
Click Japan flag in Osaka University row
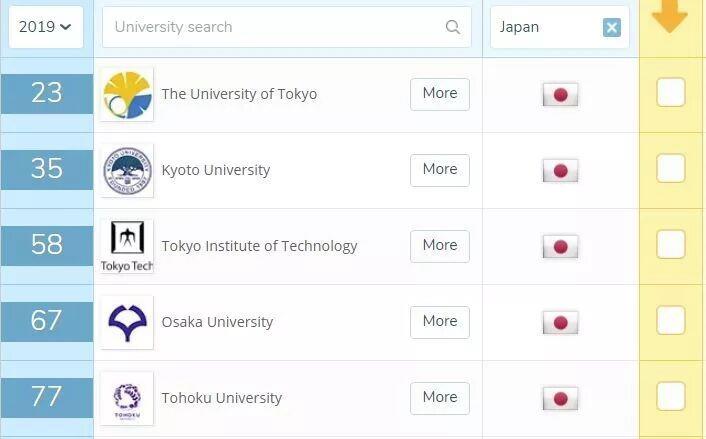click(x=560, y=323)
